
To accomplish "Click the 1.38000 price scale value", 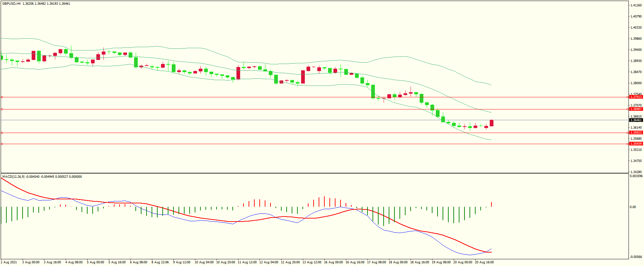I will pos(636,83).
